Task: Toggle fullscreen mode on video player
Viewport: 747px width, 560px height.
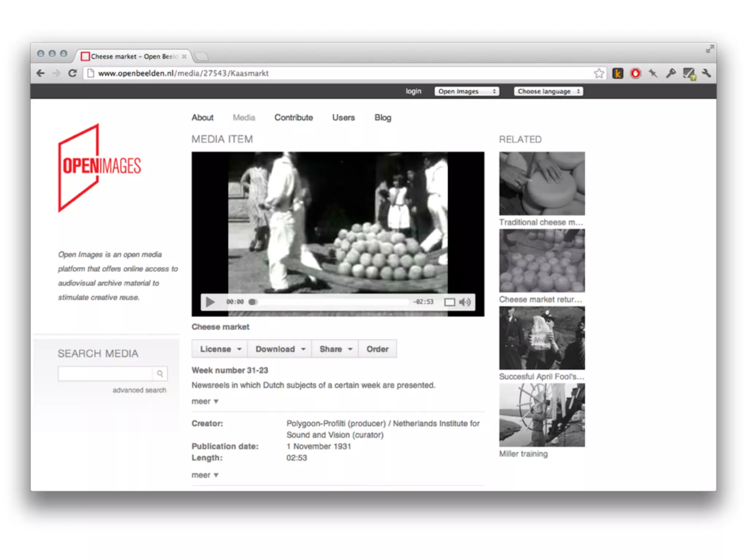Action: pyautogui.click(x=449, y=302)
